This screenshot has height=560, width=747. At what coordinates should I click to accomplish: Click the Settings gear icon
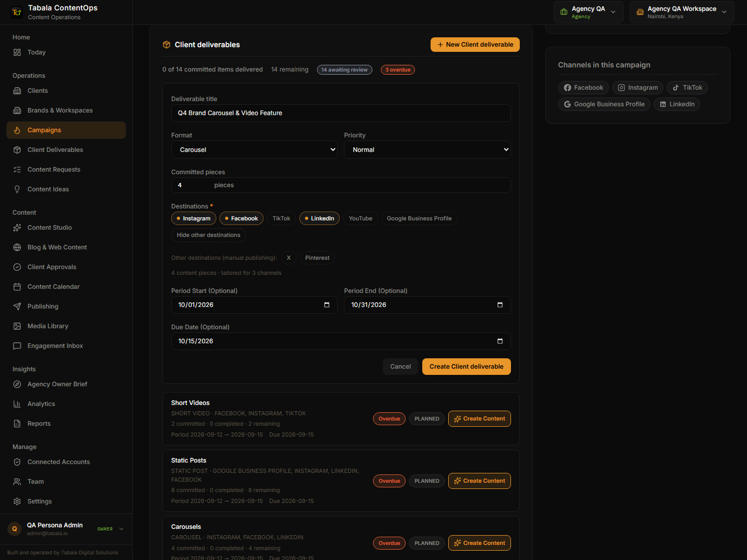coord(17,501)
